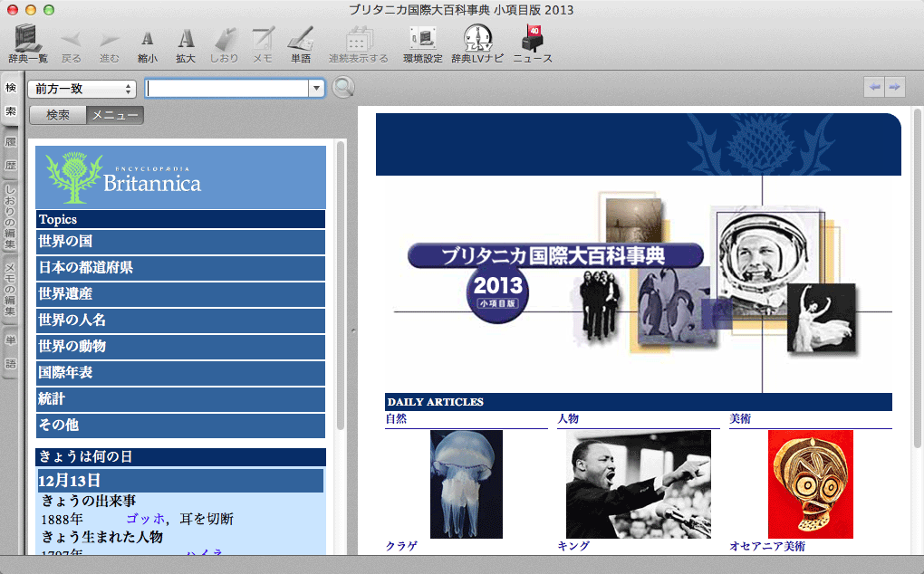Toggle the メニュー segment button
The height and width of the screenshot is (574, 924).
click(115, 115)
